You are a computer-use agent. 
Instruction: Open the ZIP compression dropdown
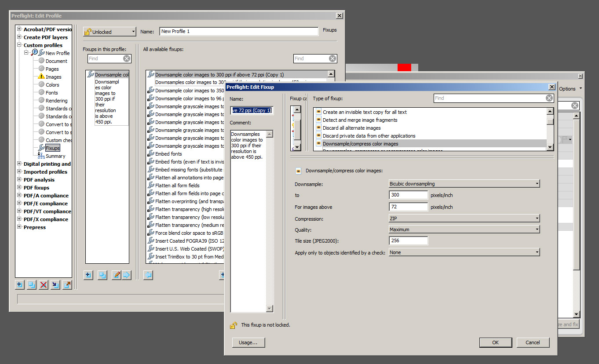[x=464, y=218]
